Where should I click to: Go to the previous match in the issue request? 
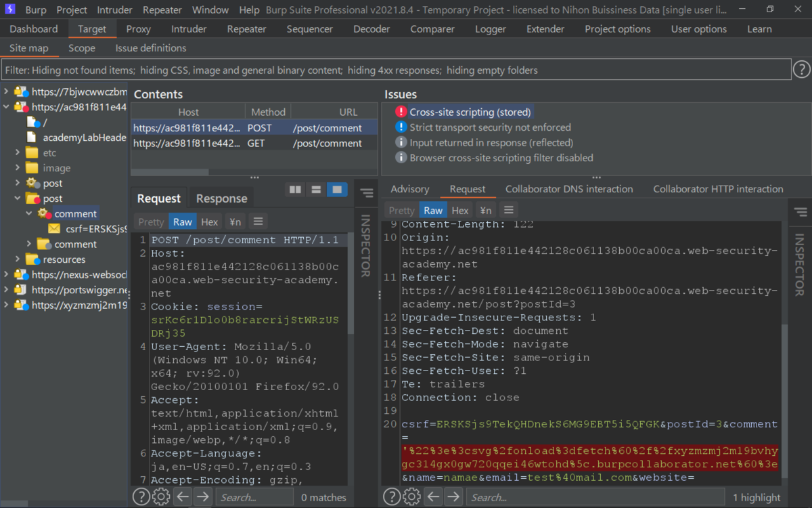tap(434, 497)
